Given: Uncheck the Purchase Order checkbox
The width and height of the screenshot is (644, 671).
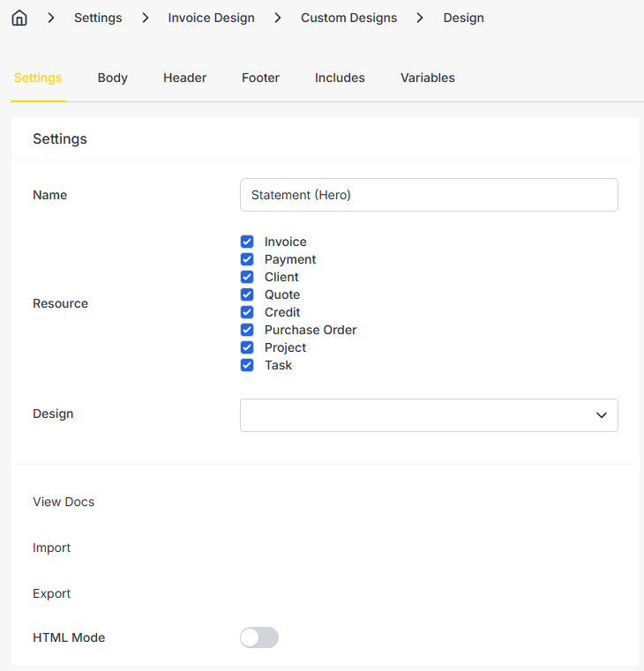Looking at the screenshot, I should point(247,330).
